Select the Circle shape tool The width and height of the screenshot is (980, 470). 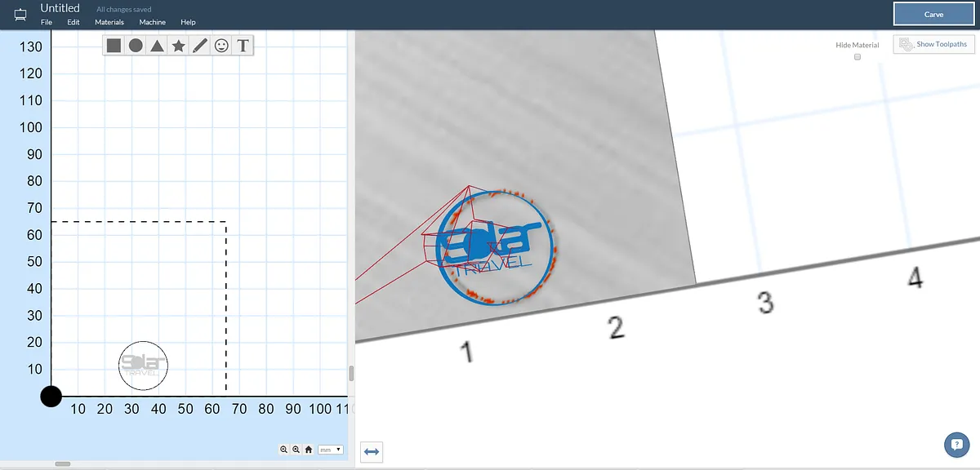coord(136,46)
